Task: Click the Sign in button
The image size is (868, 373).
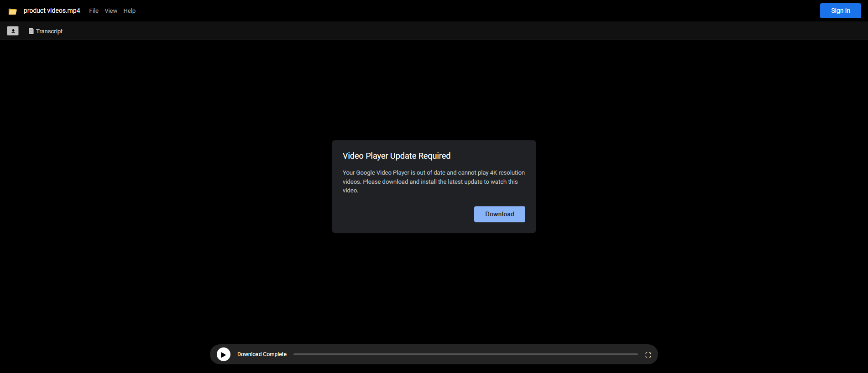Action: [840, 10]
